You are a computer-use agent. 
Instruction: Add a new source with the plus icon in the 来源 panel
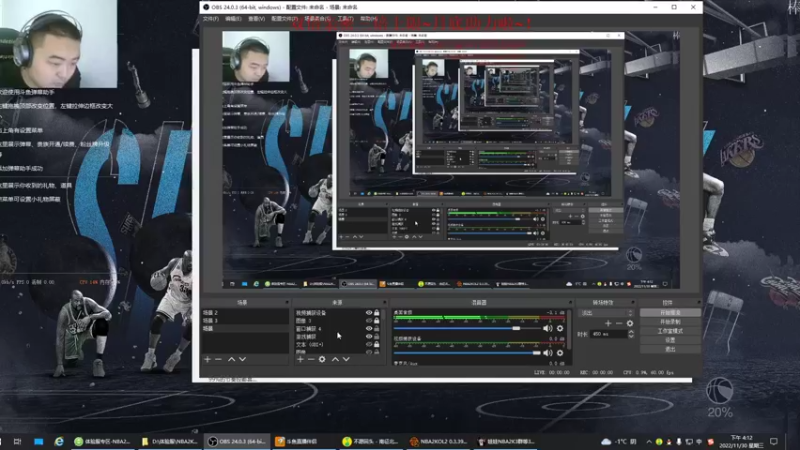pyautogui.click(x=300, y=360)
